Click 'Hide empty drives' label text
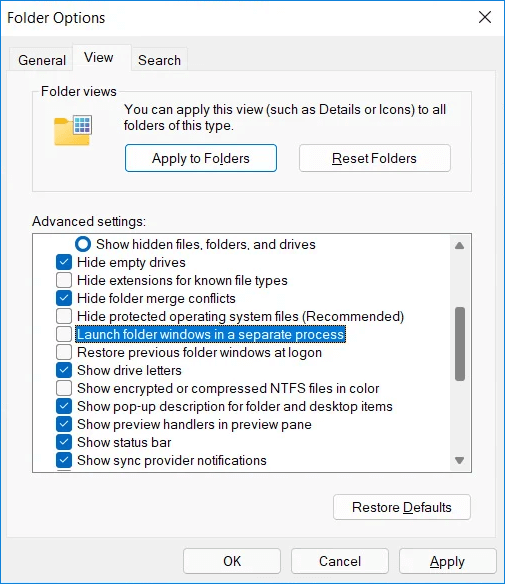The height and width of the screenshot is (584, 505). coord(131,263)
